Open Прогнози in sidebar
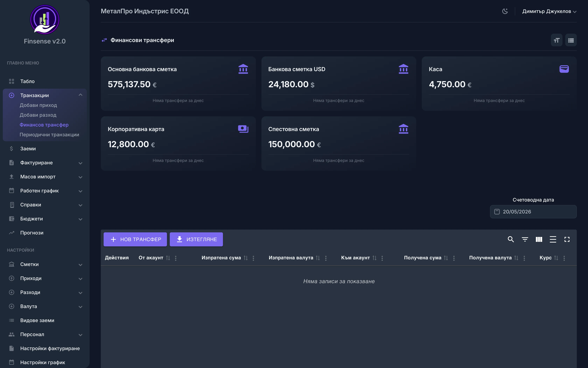 (45, 233)
